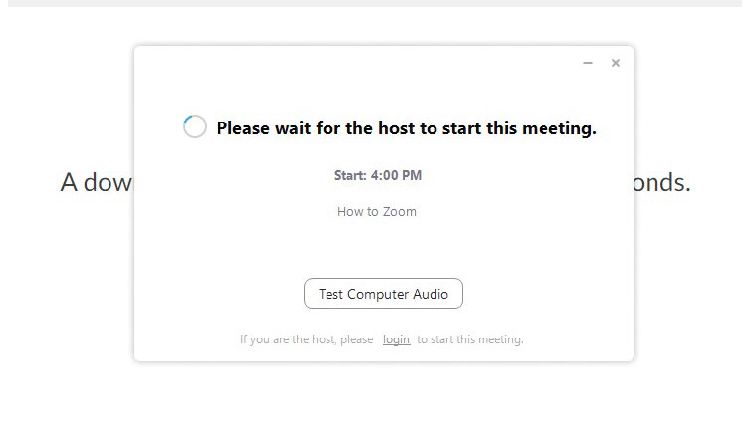Close the meeting waiting dialog

616,63
